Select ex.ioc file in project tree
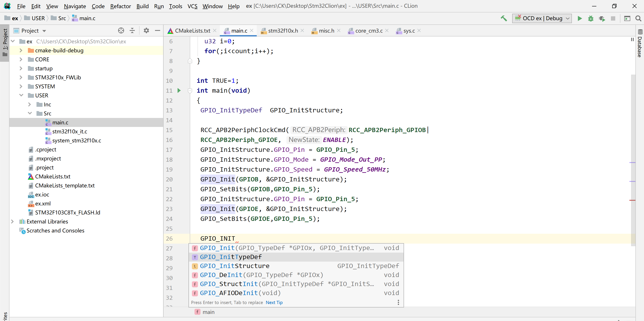 click(42, 195)
